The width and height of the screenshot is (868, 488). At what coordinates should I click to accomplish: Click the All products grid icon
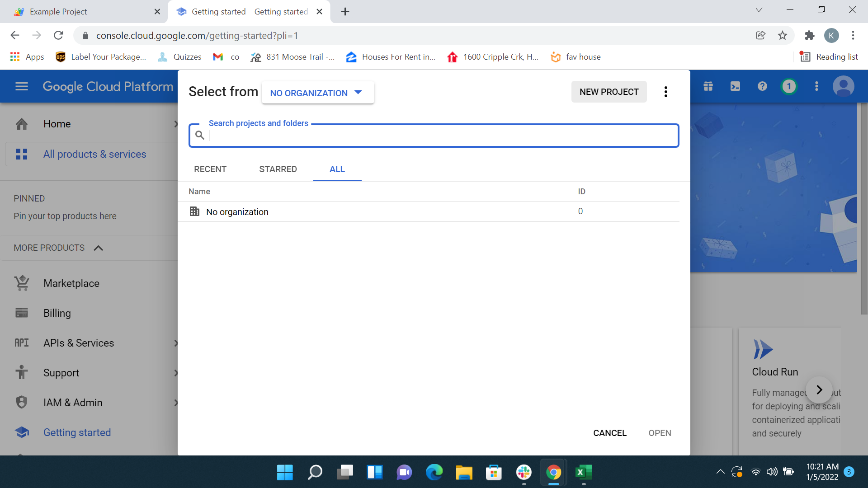pos(22,154)
